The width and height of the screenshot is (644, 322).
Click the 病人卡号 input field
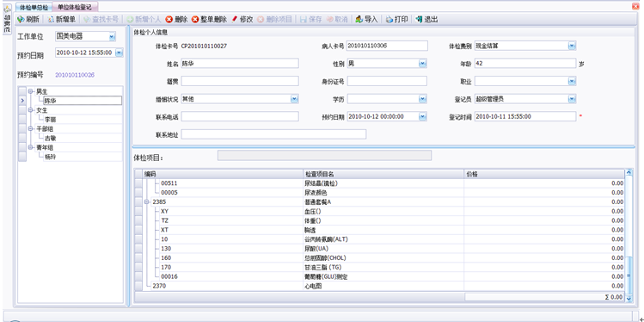coord(387,46)
